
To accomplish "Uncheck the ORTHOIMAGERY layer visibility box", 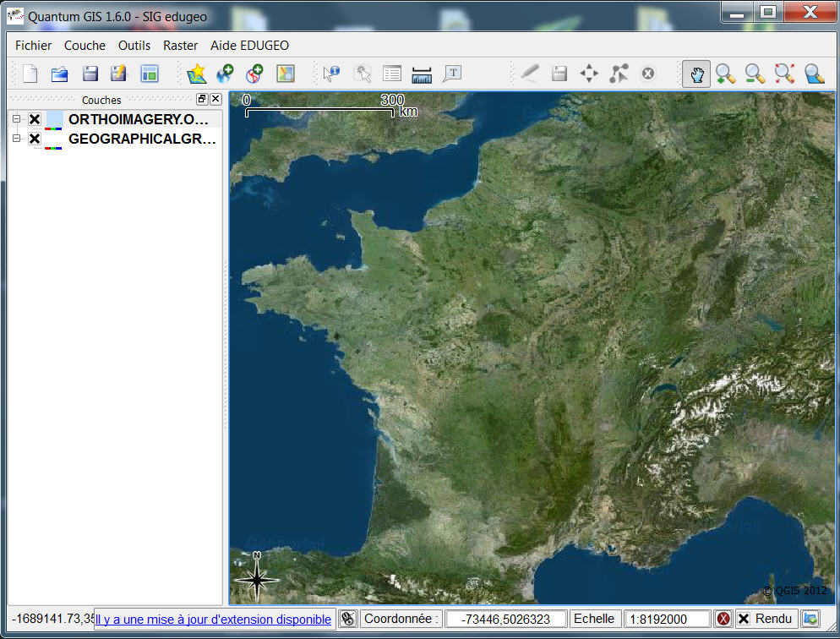I will pos(35,119).
